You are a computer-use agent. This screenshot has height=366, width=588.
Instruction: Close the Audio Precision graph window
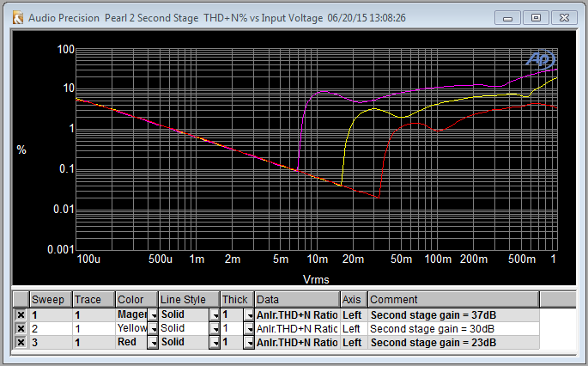[564, 18]
